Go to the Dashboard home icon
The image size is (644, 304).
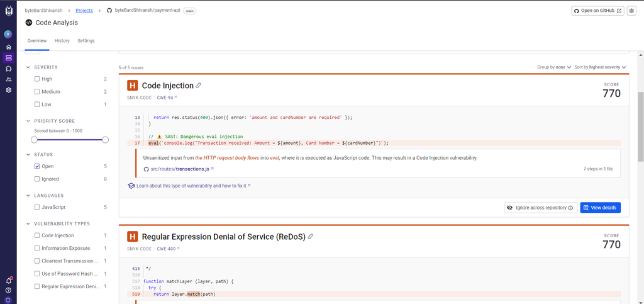[x=9, y=47]
